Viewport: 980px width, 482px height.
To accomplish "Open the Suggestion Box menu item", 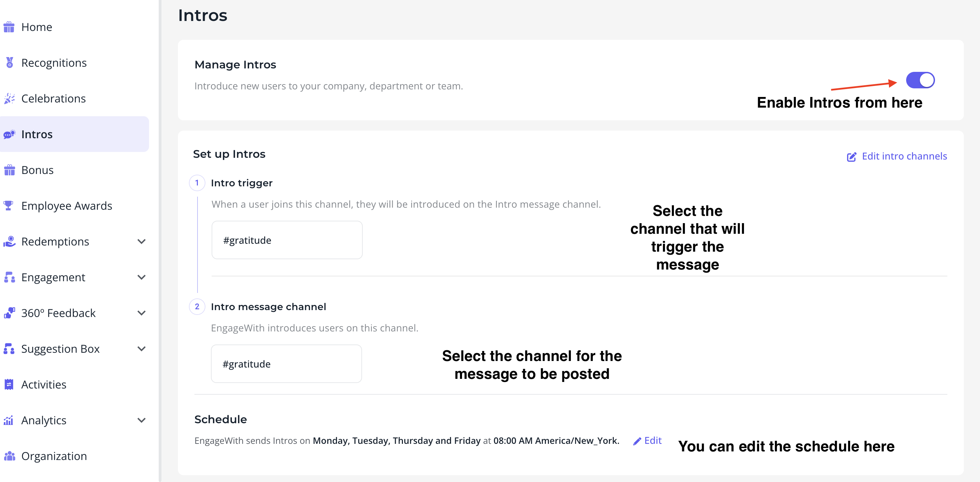I will point(75,349).
